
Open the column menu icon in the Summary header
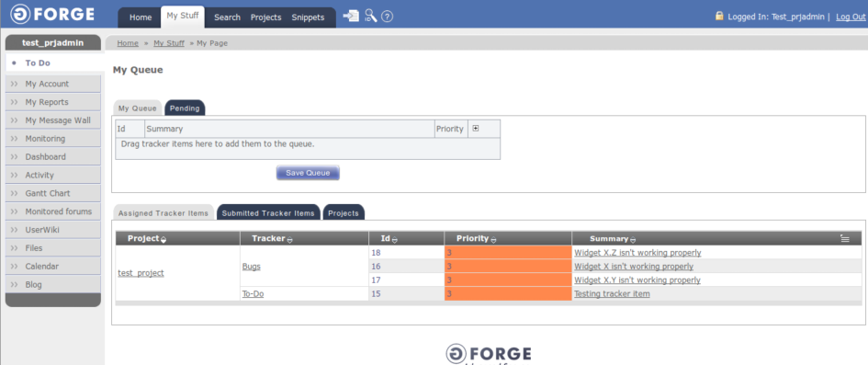844,239
